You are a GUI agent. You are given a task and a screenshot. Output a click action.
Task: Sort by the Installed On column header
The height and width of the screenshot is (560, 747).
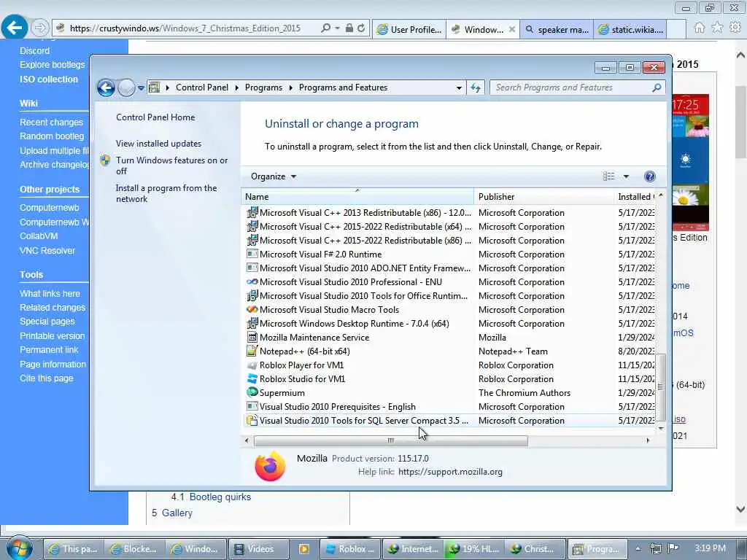(x=635, y=197)
